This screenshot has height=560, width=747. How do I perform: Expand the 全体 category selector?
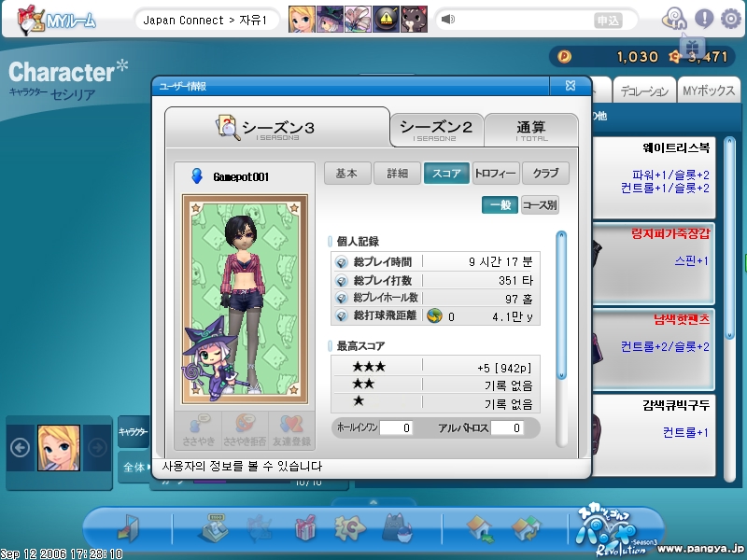coord(134,465)
